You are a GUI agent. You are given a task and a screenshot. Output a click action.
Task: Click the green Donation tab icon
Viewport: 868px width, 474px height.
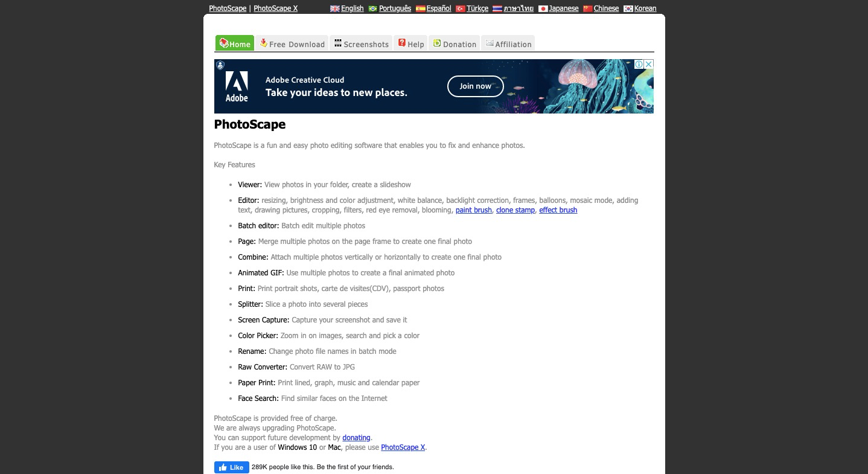(x=437, y=43)
